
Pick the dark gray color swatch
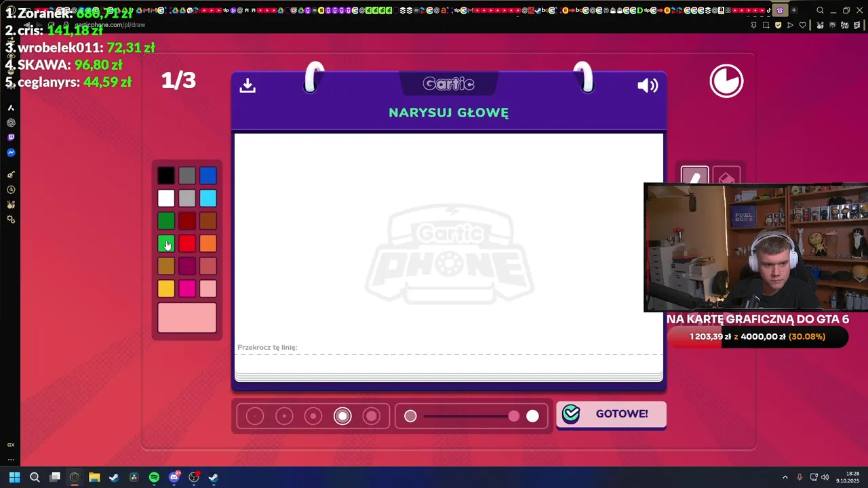tap(187, 176)
